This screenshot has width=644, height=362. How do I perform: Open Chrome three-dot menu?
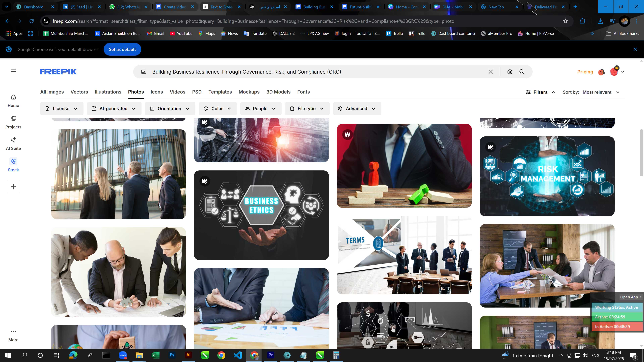tap(636, 21)
